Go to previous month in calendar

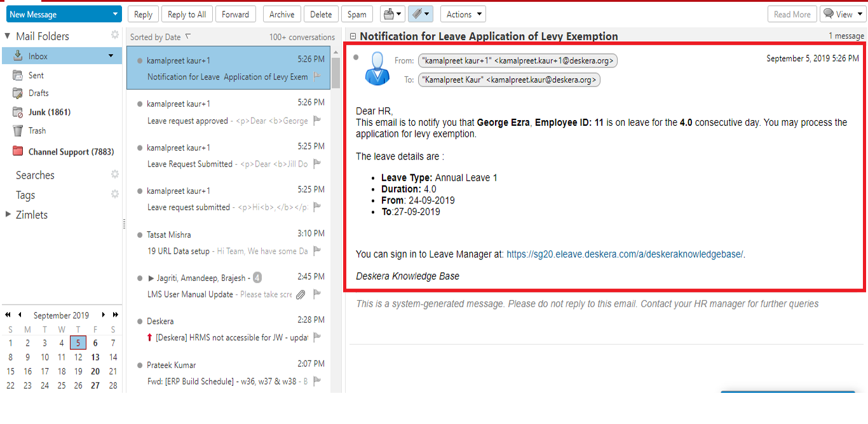coord(20,315)
